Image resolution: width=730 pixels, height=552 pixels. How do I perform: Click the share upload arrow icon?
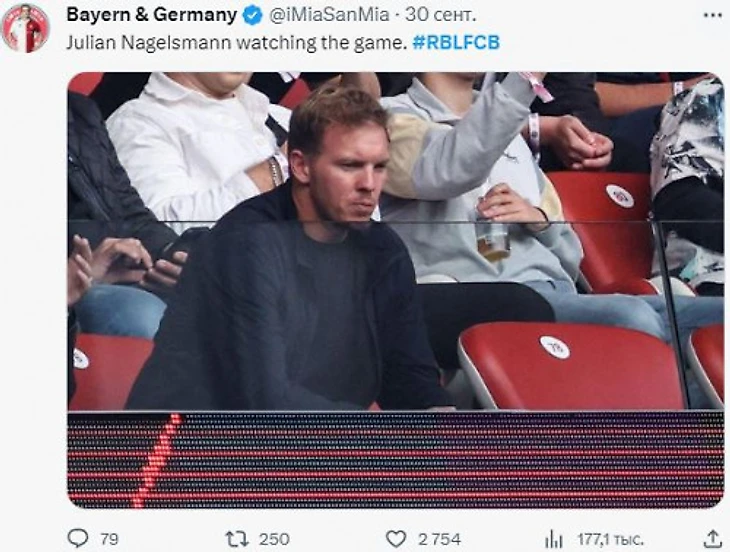click(712, 539)
